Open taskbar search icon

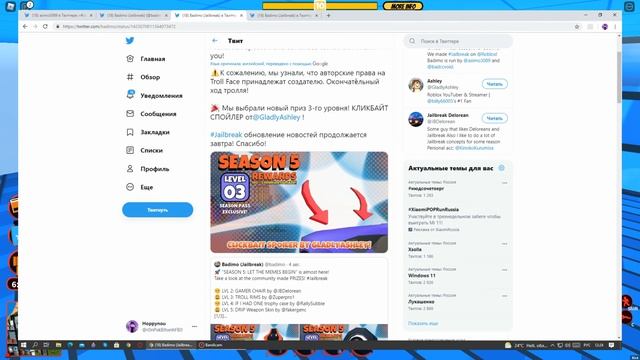click(x=35, y=345)
